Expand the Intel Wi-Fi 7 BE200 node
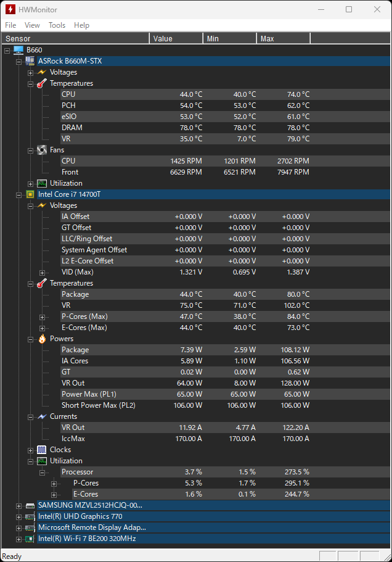The height and width of the screenshot is (562, 392). (18, 539)
